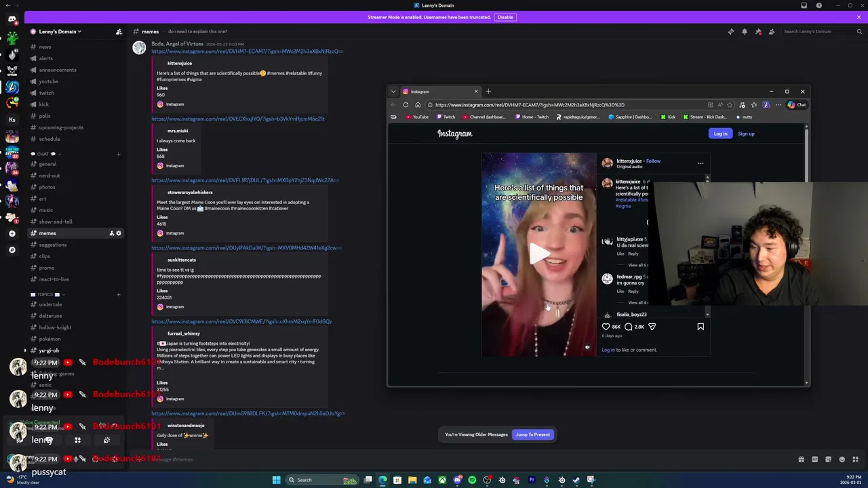Unmute the reel with the speaker icon

click(587, 348)
